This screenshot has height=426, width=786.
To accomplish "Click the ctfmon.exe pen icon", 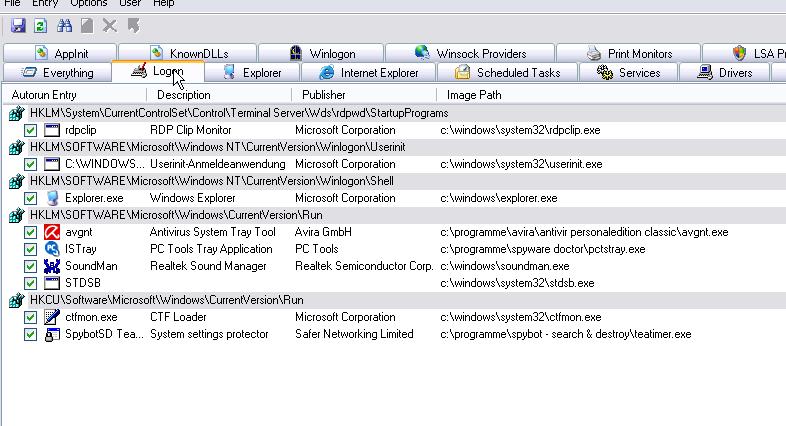I will (52, 317).
